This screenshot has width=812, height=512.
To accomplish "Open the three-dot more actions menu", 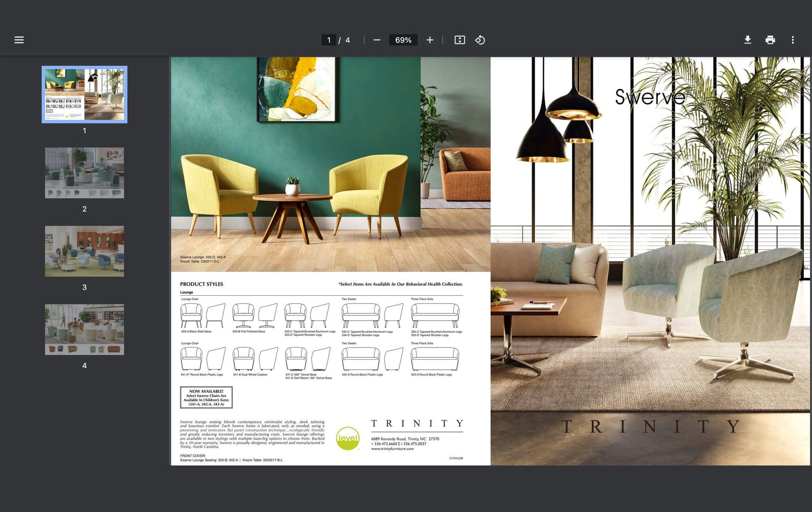I will (x=793, y=40).
